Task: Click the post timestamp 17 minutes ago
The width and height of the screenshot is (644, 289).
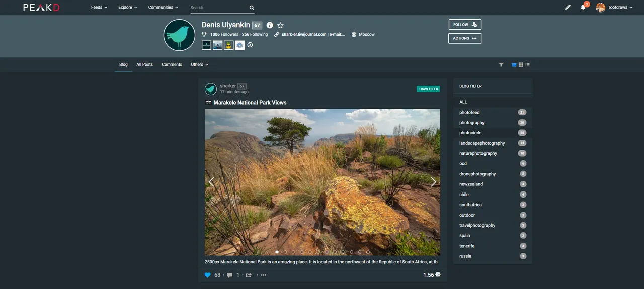Action: [x=234, y=92]
